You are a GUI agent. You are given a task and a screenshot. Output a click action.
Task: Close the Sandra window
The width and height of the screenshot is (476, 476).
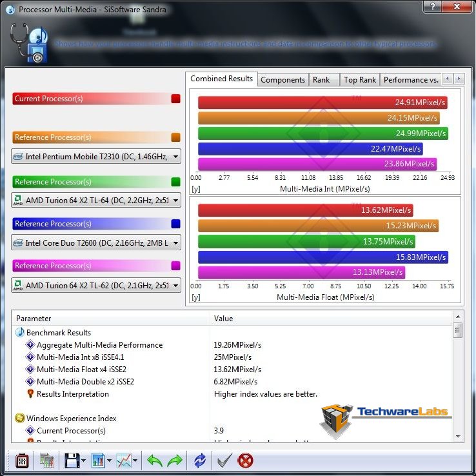(456, 6)
